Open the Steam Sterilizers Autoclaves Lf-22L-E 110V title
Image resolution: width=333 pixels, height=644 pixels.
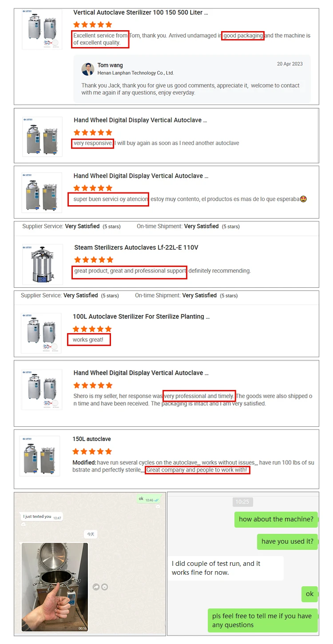click(x=136, y=247)
